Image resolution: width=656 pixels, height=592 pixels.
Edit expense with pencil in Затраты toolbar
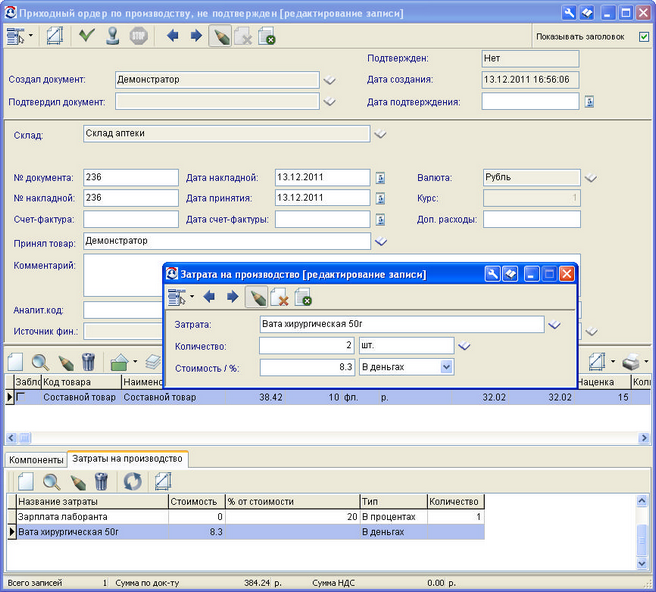pos(78,482)
